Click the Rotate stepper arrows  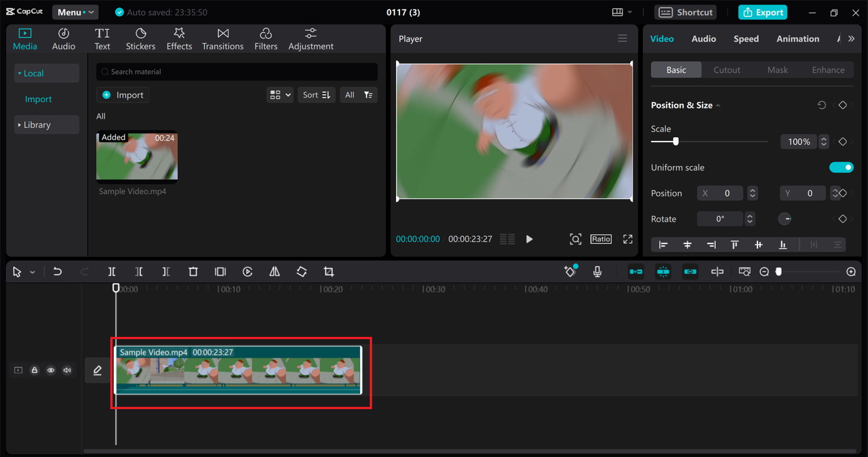[749, 219]
